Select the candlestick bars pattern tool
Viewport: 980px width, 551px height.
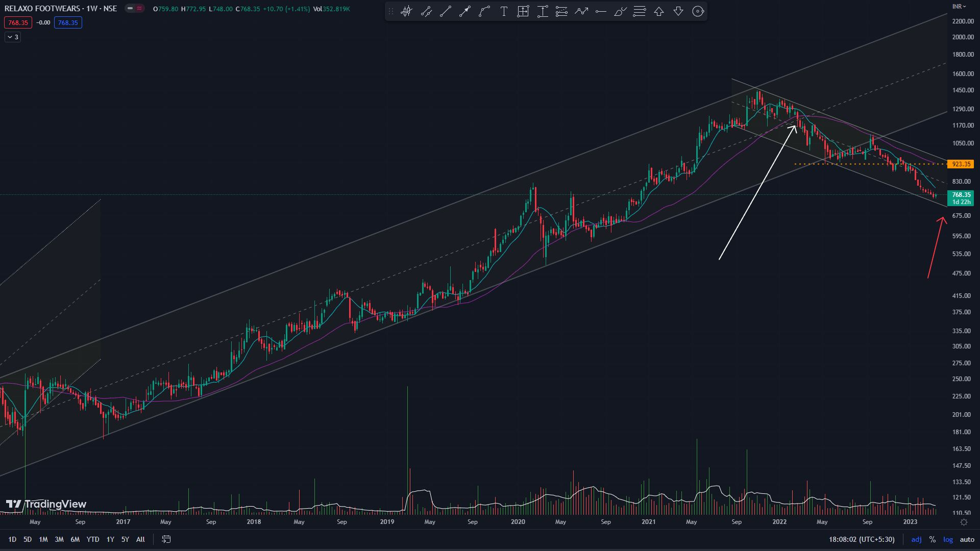406,11
